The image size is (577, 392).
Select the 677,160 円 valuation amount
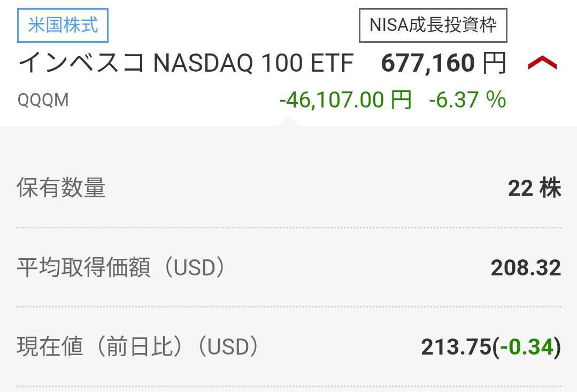point(443,63)
